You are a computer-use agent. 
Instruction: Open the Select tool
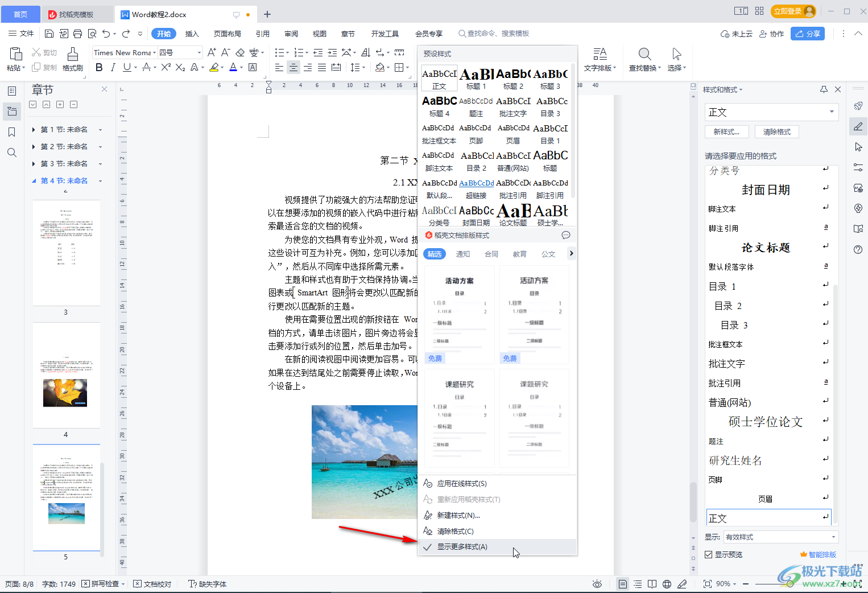point(676,59)
